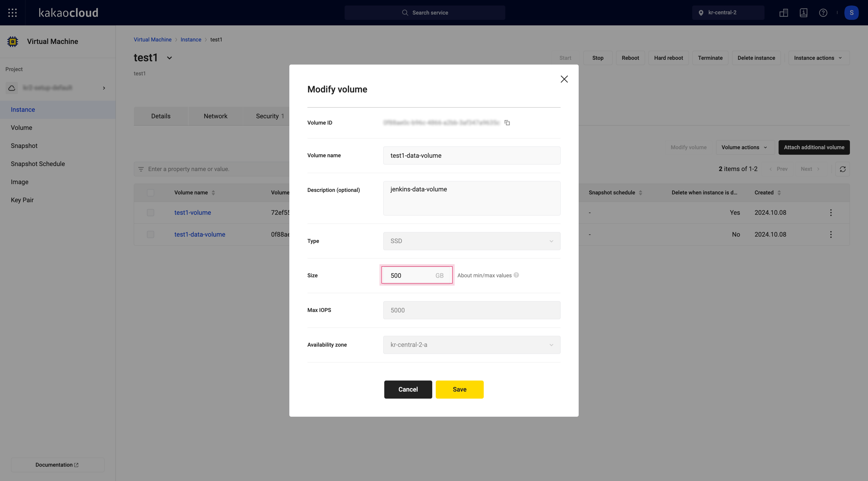Click the min/max values help icon

[516, 275]
